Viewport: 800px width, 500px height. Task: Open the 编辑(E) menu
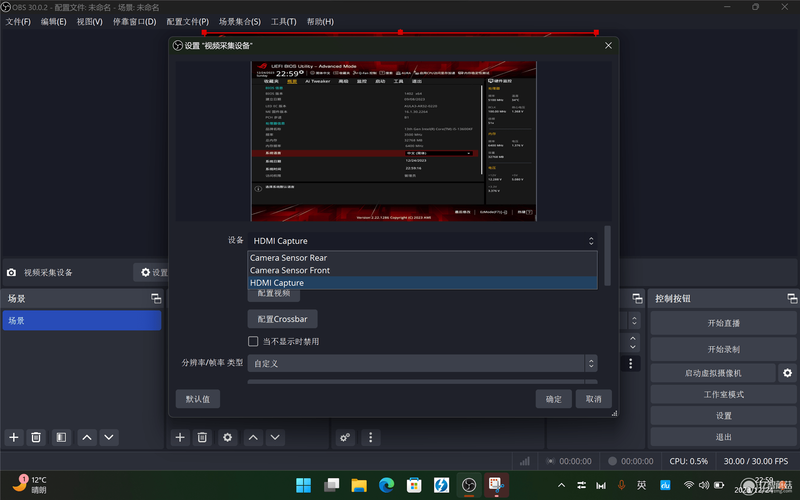54,21
